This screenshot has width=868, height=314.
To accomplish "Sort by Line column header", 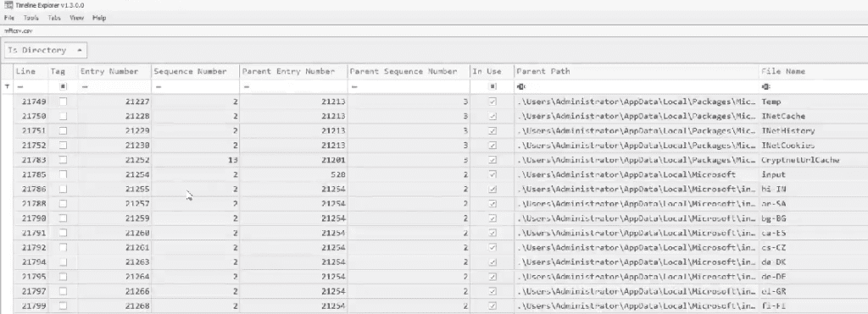I will [x=30, y=71].
